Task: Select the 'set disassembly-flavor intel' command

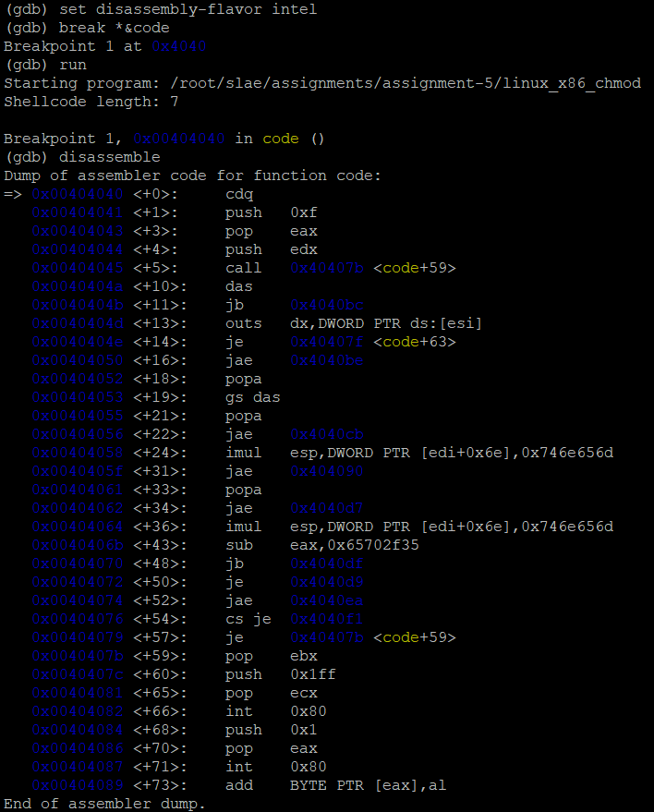Action: (x=188, y=9)
